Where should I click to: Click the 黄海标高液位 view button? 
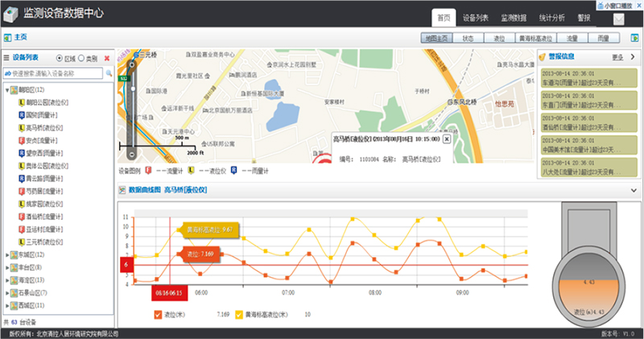coord(536,38)
